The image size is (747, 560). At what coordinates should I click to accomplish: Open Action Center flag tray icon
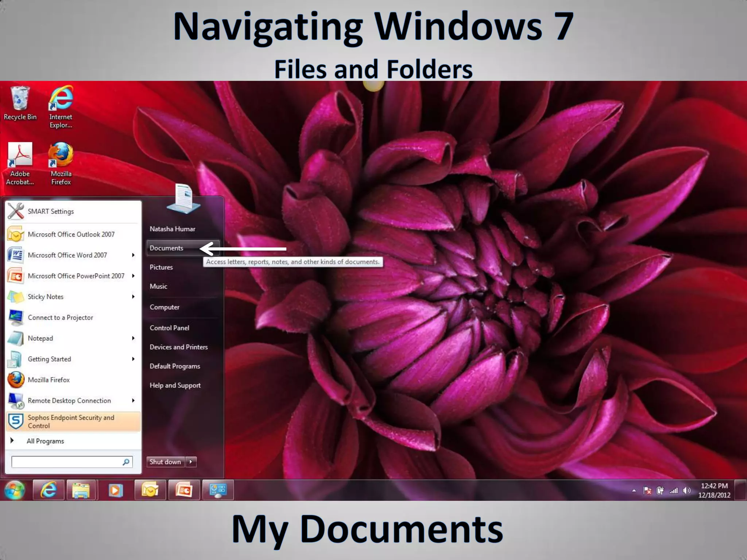647,490
